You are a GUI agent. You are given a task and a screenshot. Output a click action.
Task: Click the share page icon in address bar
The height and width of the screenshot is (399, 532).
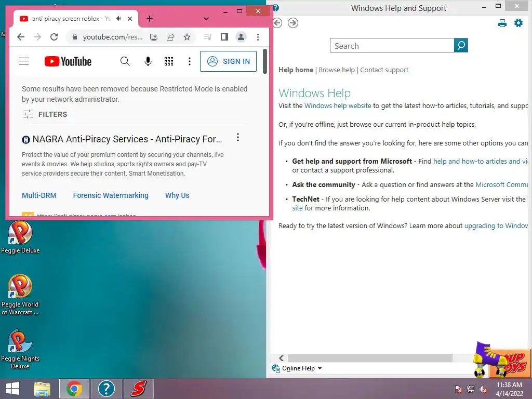coord(170,37)
